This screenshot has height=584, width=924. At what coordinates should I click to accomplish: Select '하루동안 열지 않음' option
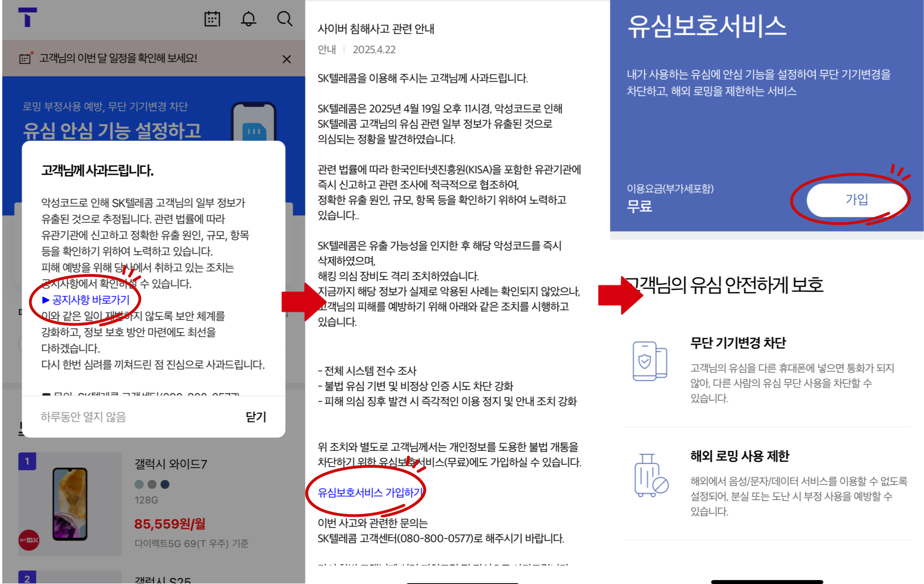83,417
